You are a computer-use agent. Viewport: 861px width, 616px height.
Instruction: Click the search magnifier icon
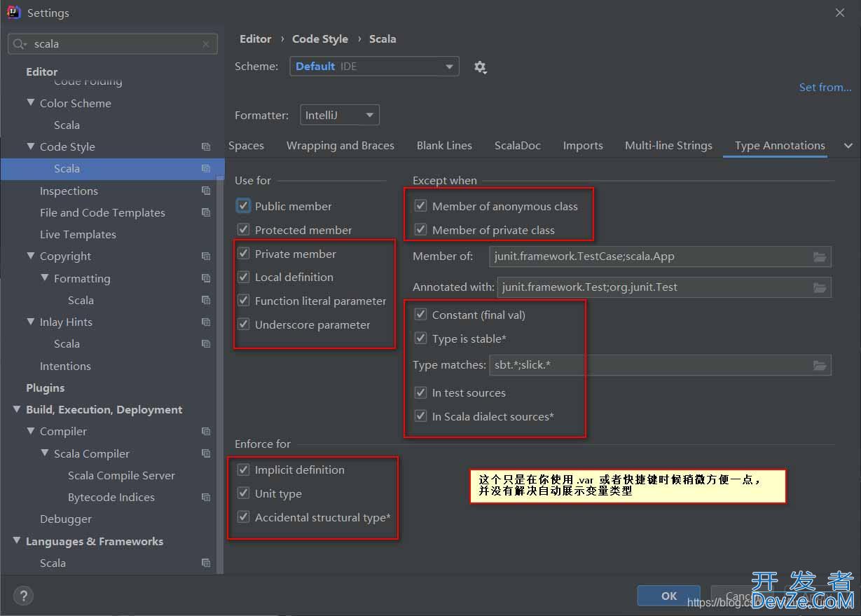pos(20,44)
